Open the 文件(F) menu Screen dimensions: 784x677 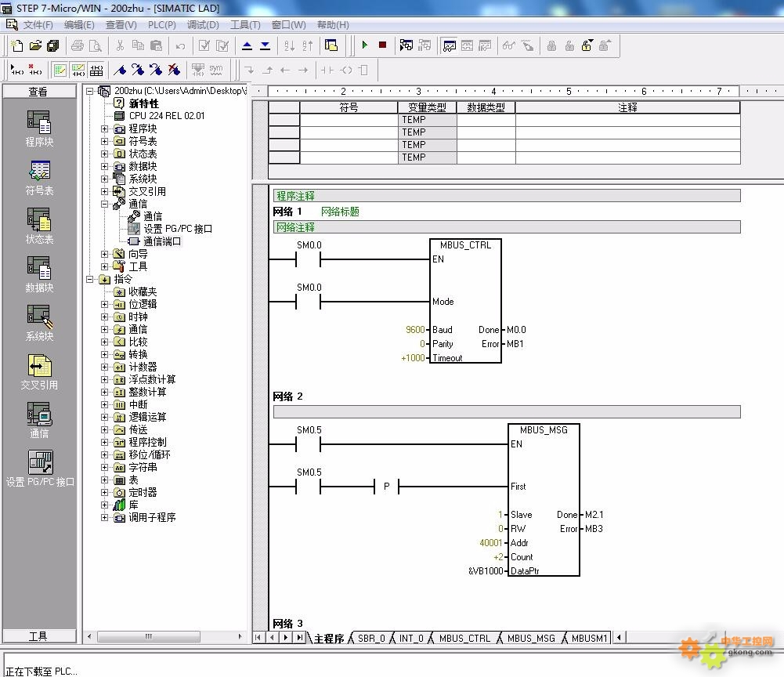pos(38,24)
